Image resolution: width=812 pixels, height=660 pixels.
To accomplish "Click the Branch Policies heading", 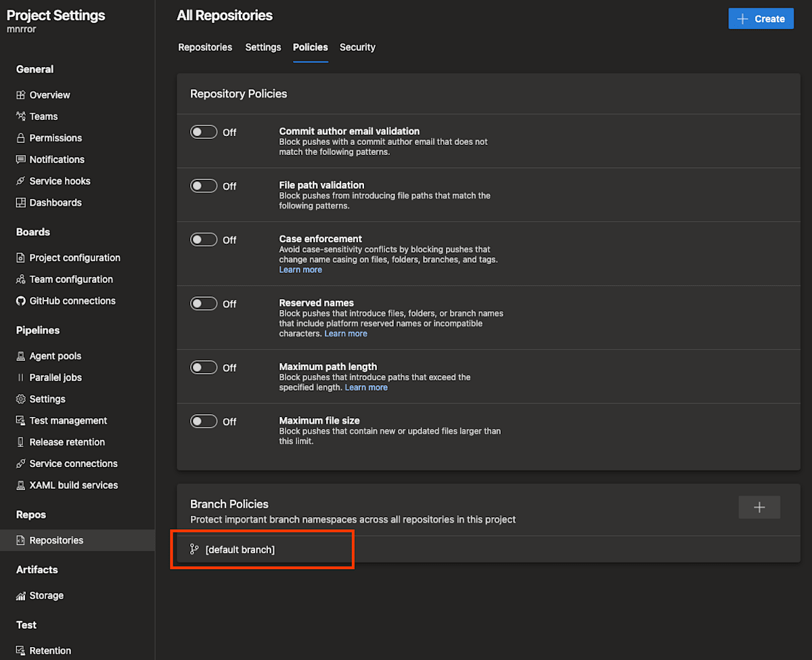I will click(229, 504).
